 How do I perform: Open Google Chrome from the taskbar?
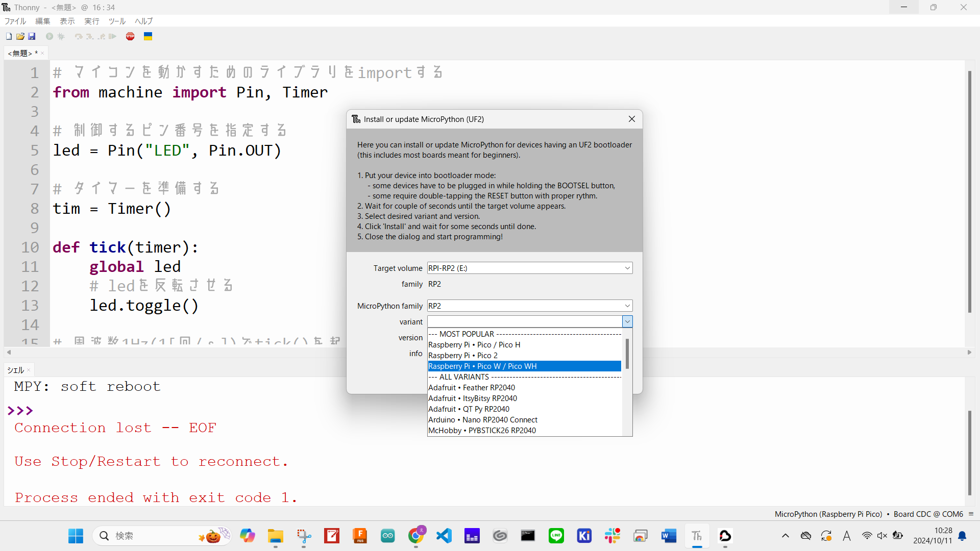pos(416,536)
